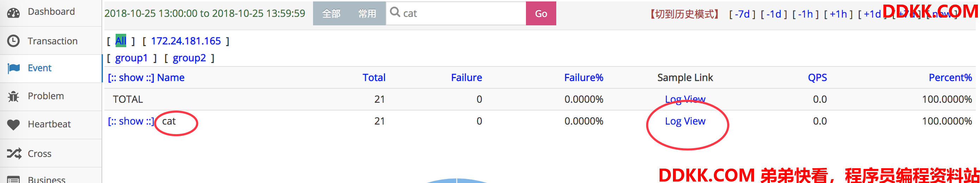Open the Business sidebar icon
980x183 pixels.
(13, 179)
